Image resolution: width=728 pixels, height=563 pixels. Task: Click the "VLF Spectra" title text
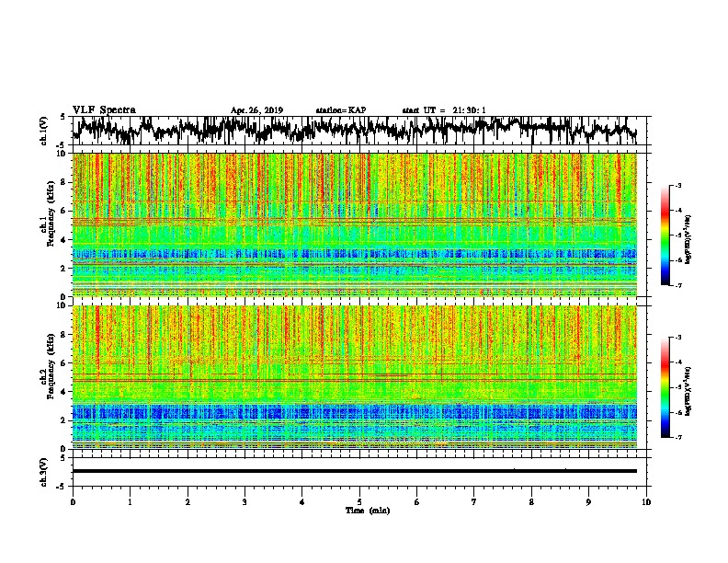point(104,109)
